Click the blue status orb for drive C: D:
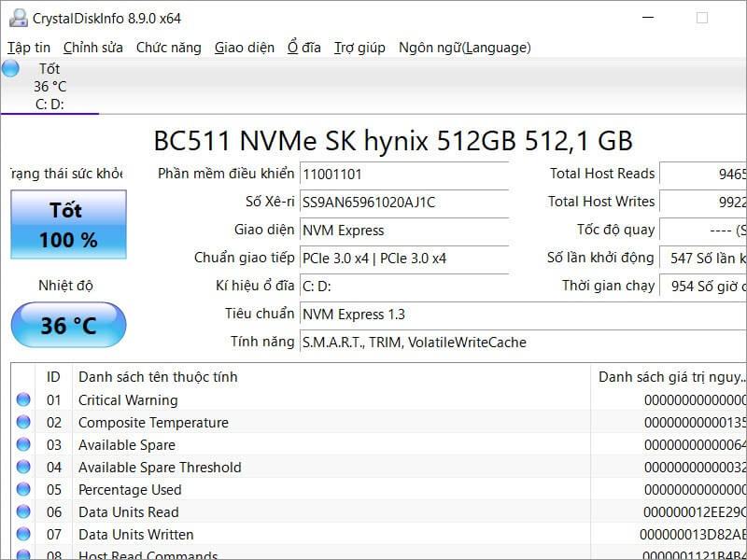The width and height of the screenshot is (747, 560). pos(10,68)
